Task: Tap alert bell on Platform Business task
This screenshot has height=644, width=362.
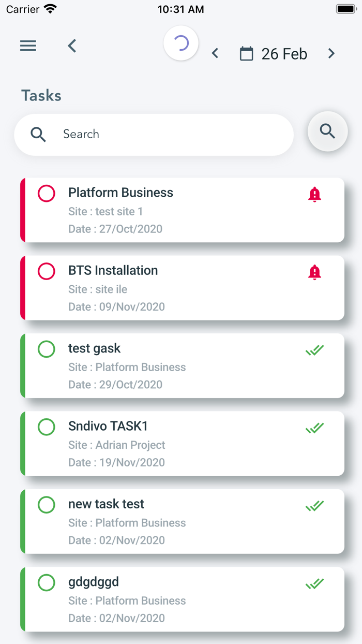Action: pyautogui.click(x=314, y=195)
